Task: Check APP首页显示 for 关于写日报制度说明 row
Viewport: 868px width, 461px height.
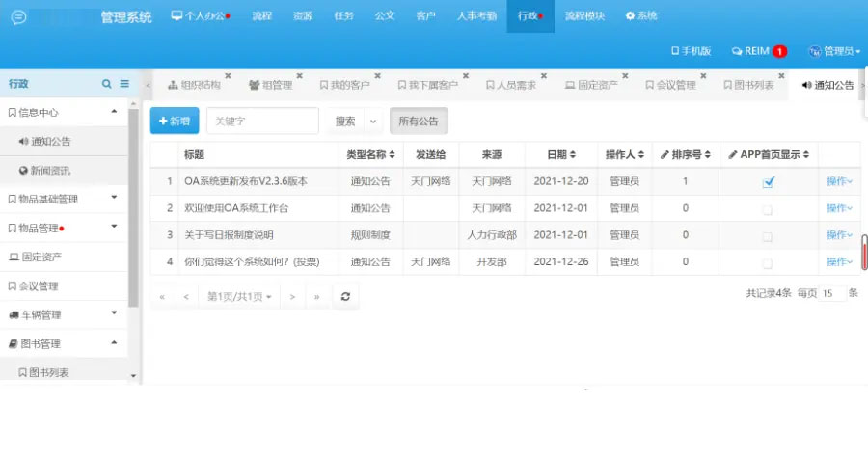Action: pos(768,236)
